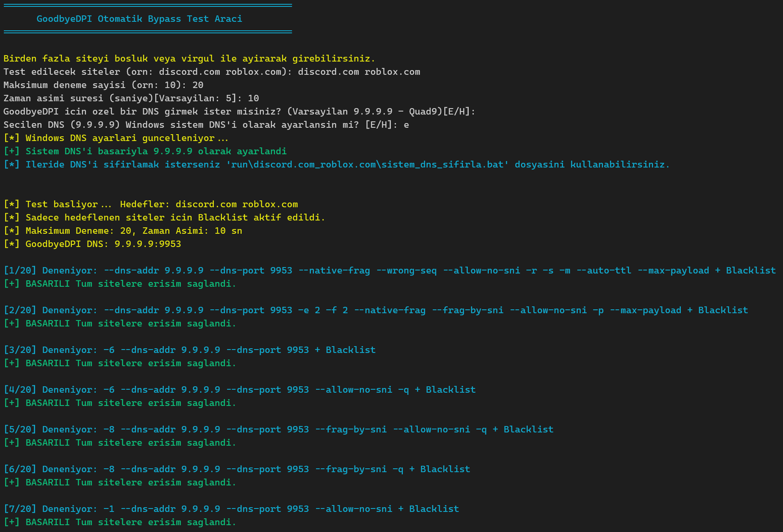This screenshot has width=783, height=532.
Task: Click the 'Maksimum Deneme: 20, Zaman Asimi' line
Action: pyautogui.click(x=123, y=231)
